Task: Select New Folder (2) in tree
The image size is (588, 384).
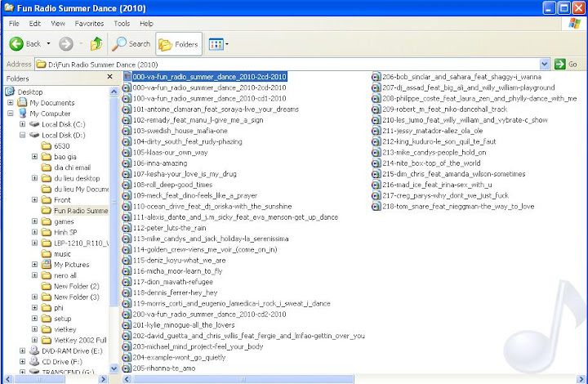Action: pyautogui.click(x=77, y=286)
